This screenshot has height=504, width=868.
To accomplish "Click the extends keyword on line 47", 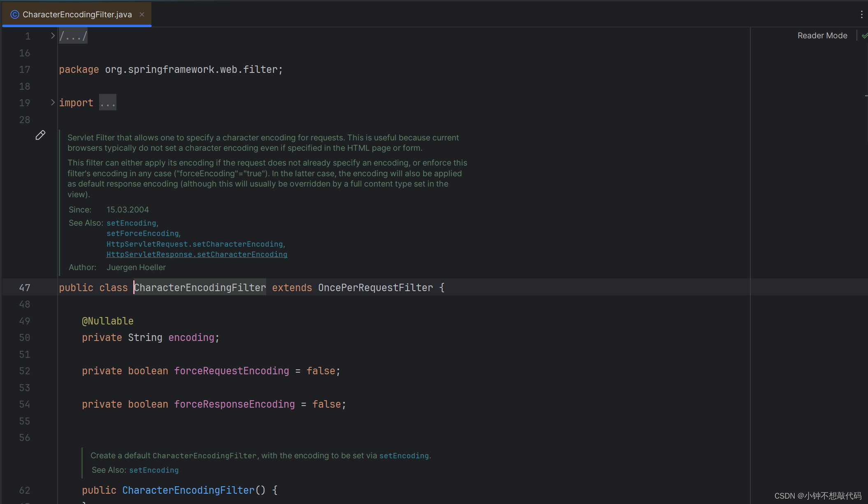I will [292, 287].
